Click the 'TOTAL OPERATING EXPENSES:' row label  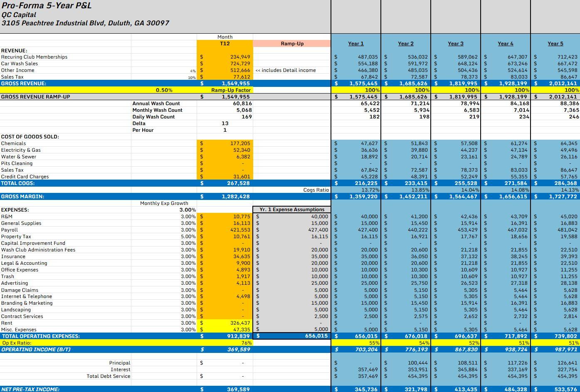pyautogui.click(x=41, y=336)
